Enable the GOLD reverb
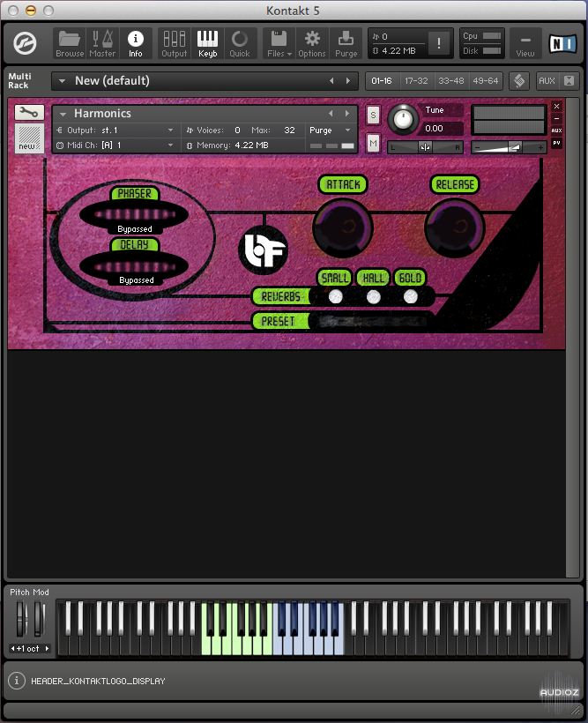The height and width of the screenshot is (723, 588). [411, 297]
